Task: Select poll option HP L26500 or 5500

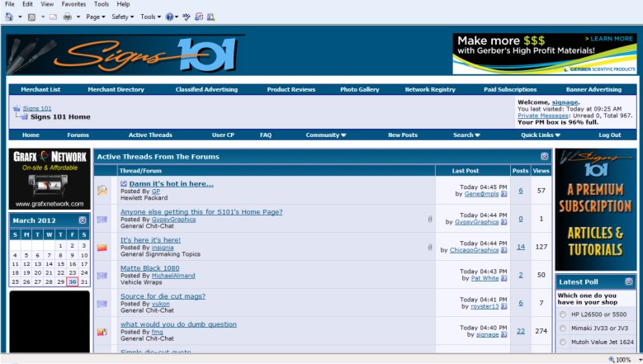Action: tap(563, 314)
